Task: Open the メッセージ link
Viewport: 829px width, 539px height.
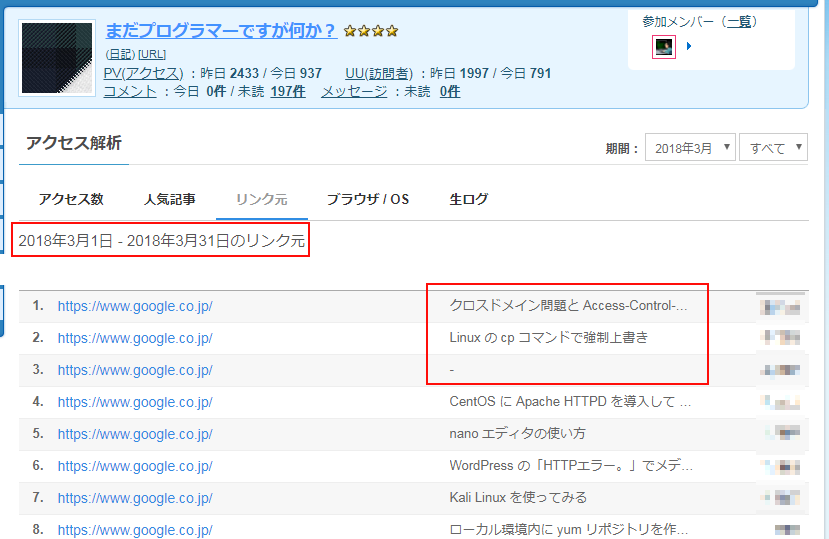Action: 354,91
